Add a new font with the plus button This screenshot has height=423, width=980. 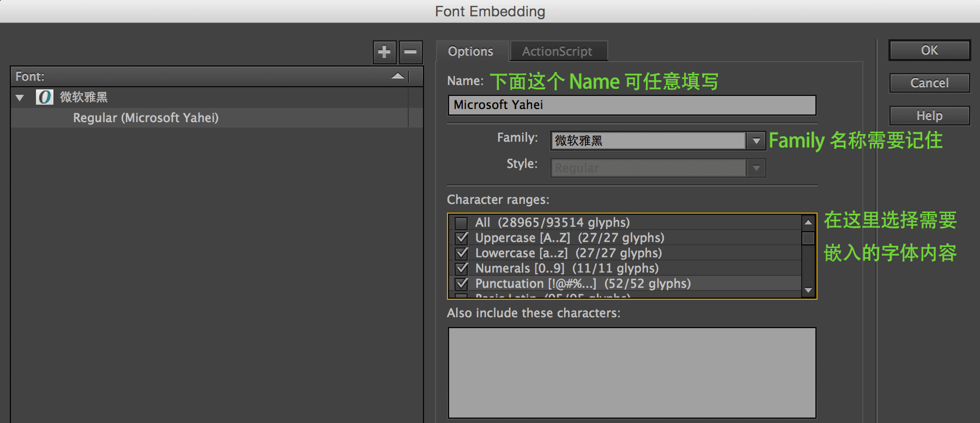[384, 52]
